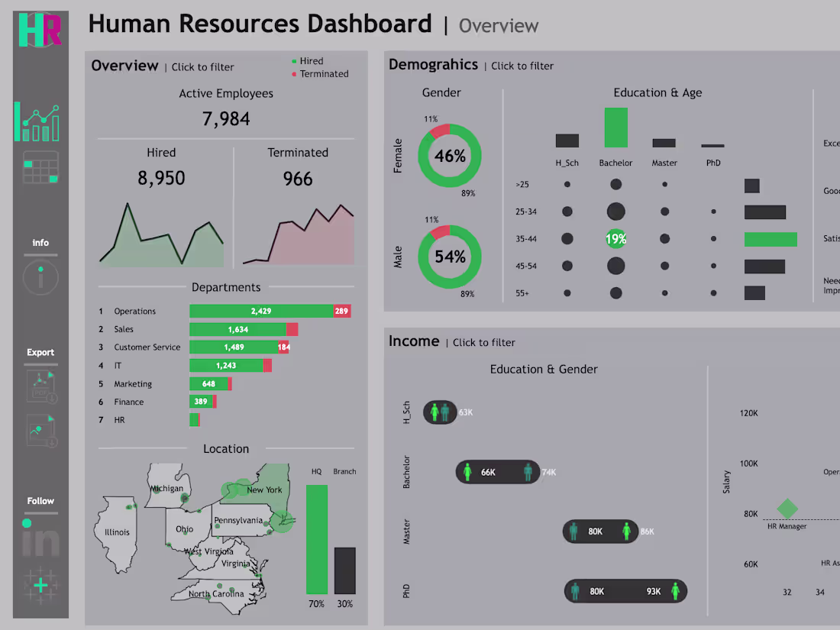Select the HR Manager diamond in Salary scatter

tap(787, 507)
